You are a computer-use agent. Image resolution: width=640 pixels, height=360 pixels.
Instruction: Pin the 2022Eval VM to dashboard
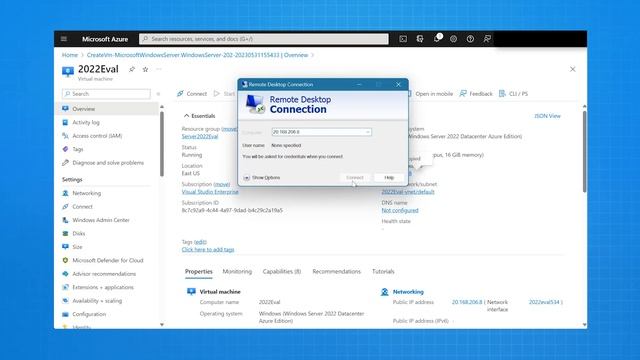[132, 69]
